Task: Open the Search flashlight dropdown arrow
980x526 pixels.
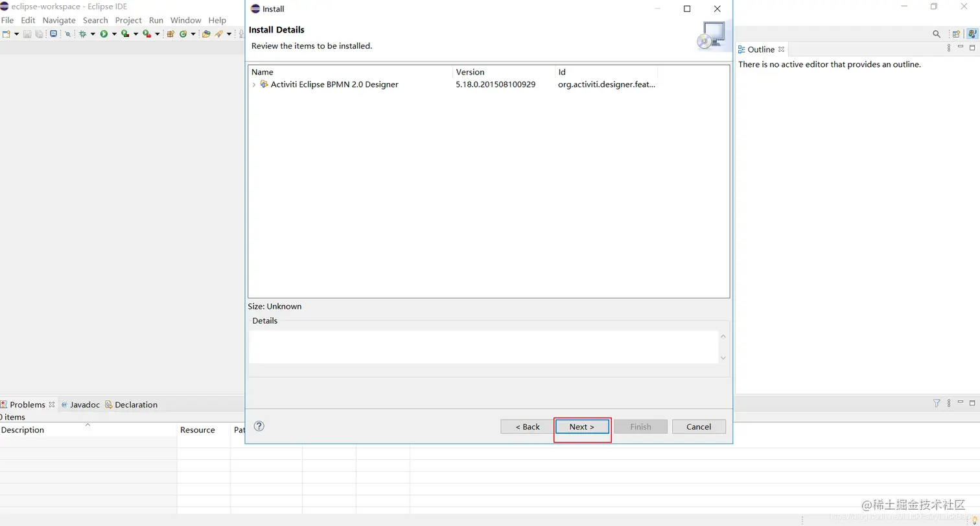Action: (229, 34)
